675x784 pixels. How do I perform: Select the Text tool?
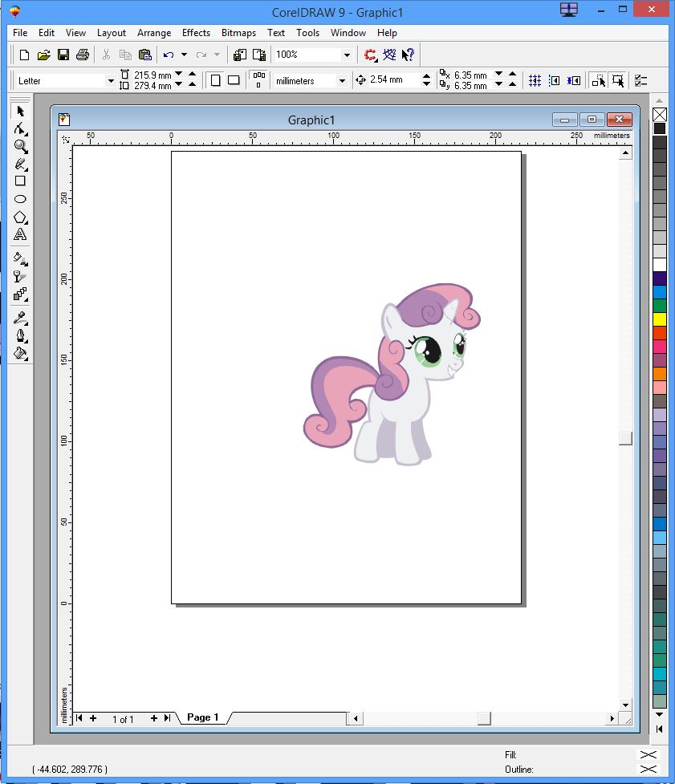point(20,234)
